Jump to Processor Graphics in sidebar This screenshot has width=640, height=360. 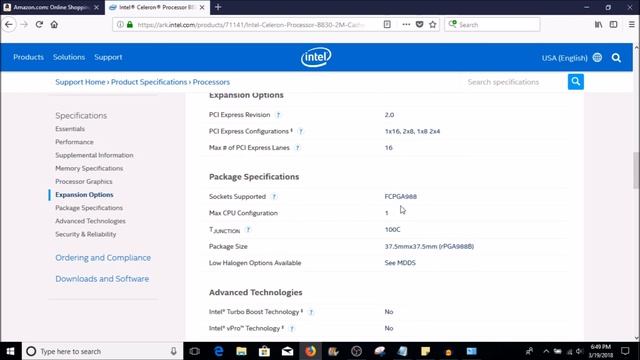(84, 181)
